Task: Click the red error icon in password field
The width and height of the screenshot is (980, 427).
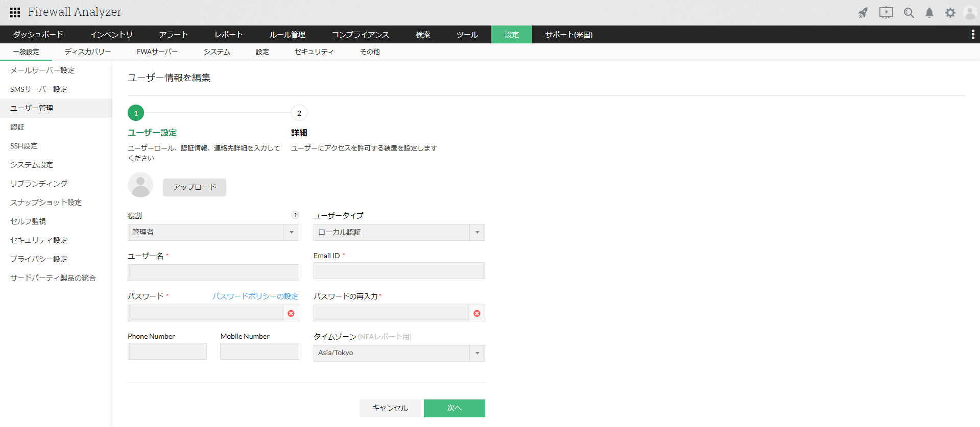Action: [291, 313]
